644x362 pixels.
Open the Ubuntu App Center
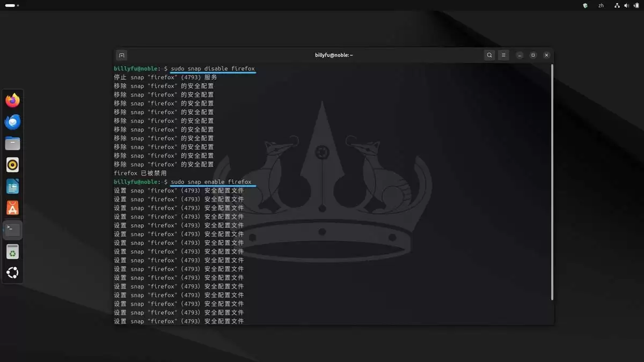coord(12,208)
